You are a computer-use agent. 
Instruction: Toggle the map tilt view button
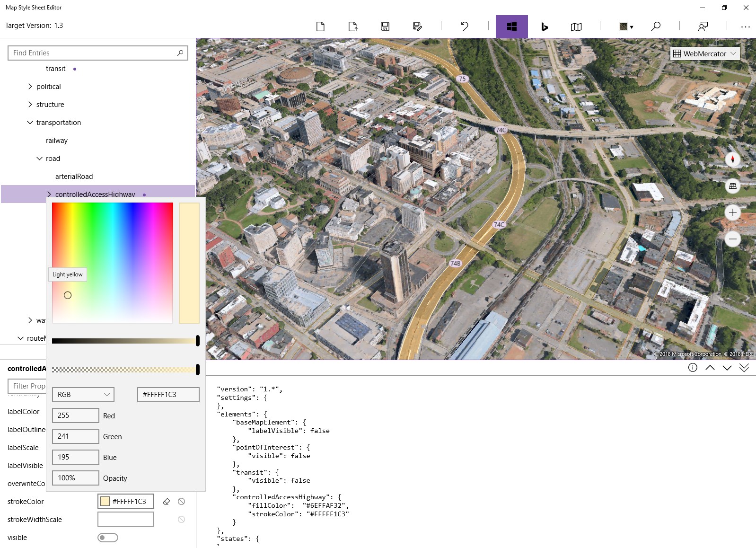[x=732, y=186]
